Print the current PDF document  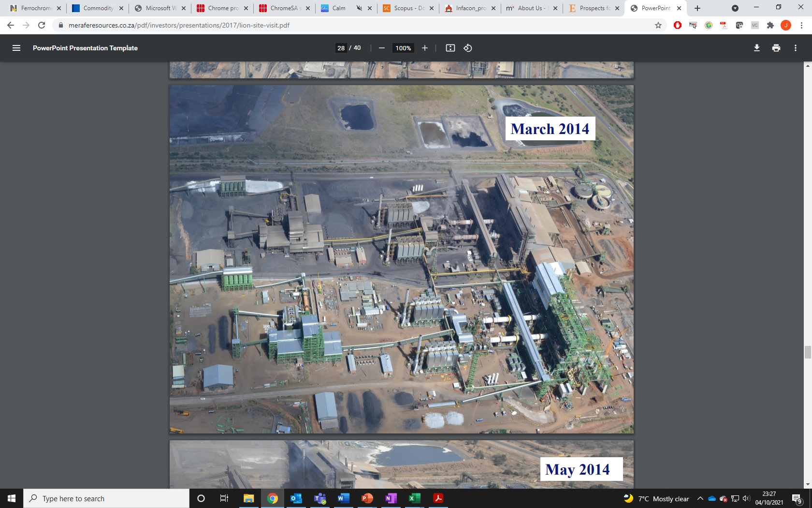coord(776,48)
